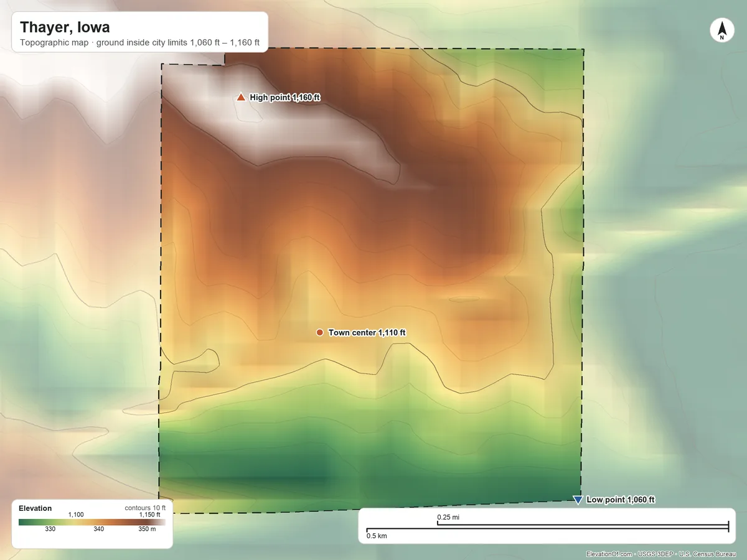Viewport: 747px width, 560px height.
Task: Click the Low point blue triangle marker
Action: tap(578, 500)
